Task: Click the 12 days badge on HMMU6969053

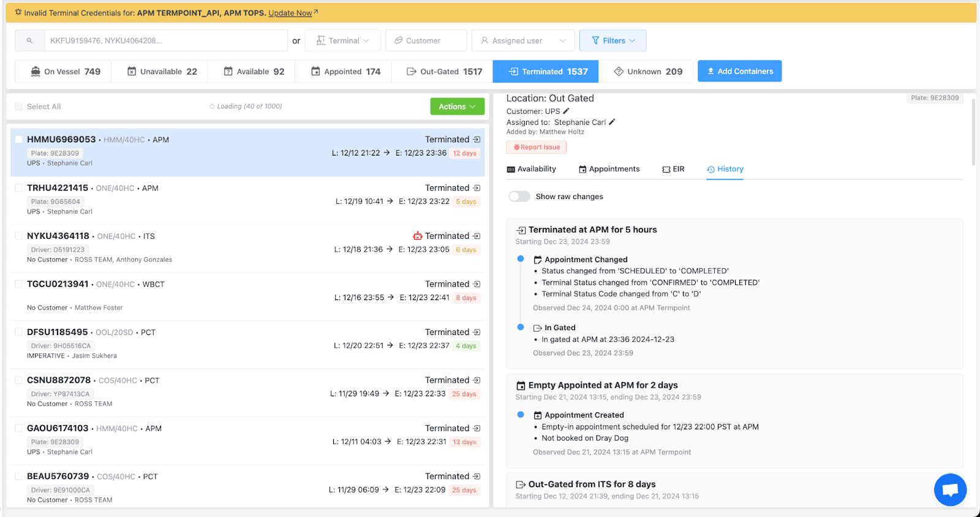Action: click(465, 154)
